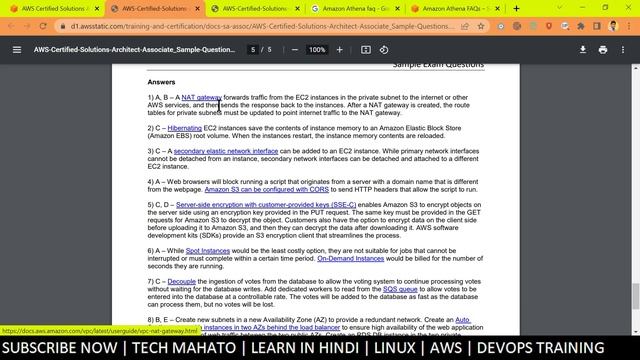
Task: Close the first AWS Certified Solutions tab
Action: point(97,9)
